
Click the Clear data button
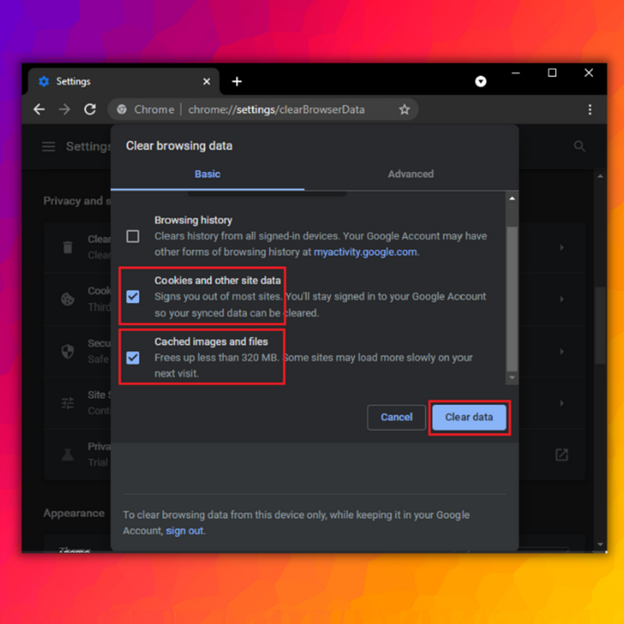coord(469,417)
